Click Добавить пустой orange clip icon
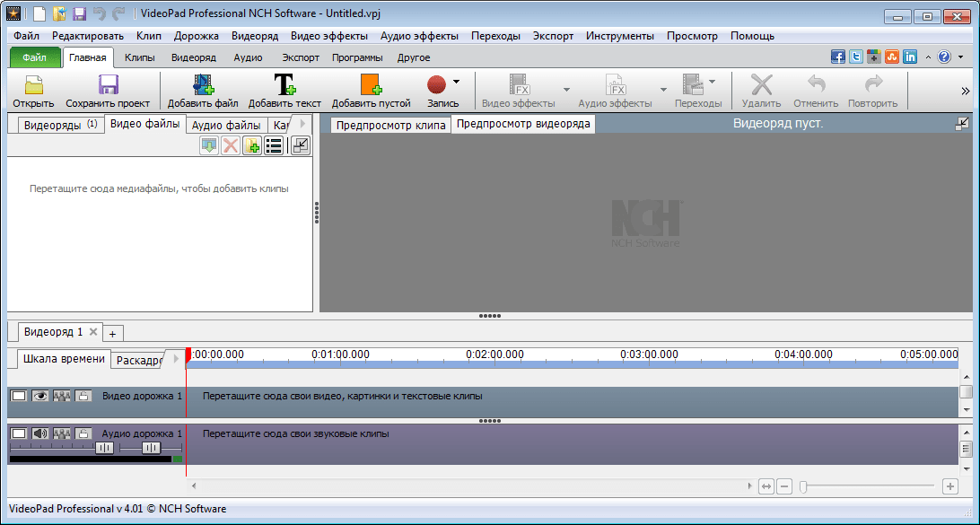Image resolution: width=980 pixels, height=525 pixels. pos(371,84)
